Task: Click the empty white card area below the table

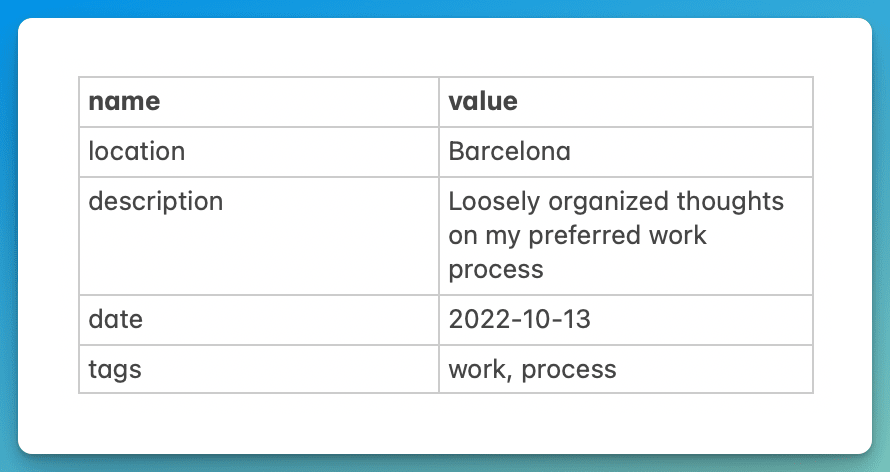Action: tap(445, 423)
